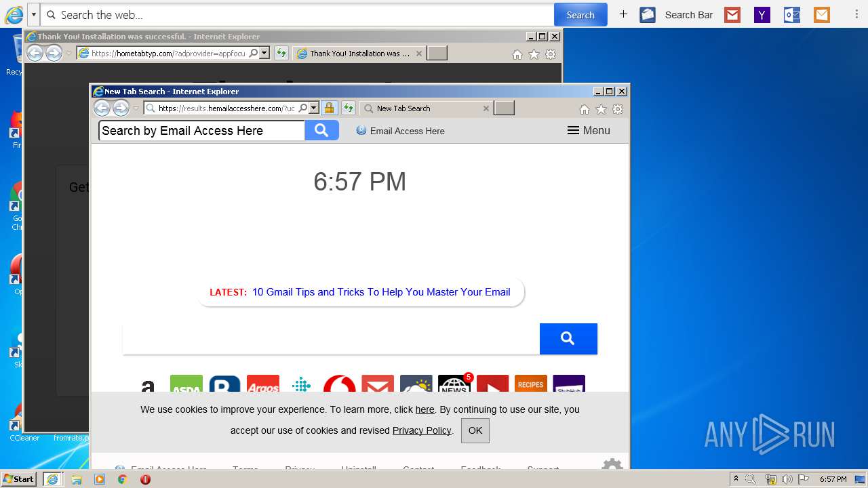Open the page Menu hamburger
Viewport: 868px width, 488px height.
pyautogui.click(x=589, y=131)
